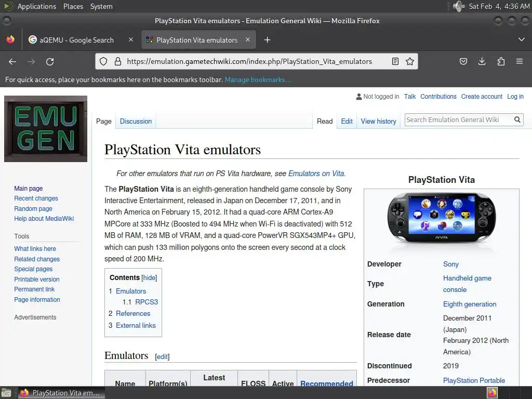532x399 pixels.
Task: Open Printable version link
Action: click(37, 279)
